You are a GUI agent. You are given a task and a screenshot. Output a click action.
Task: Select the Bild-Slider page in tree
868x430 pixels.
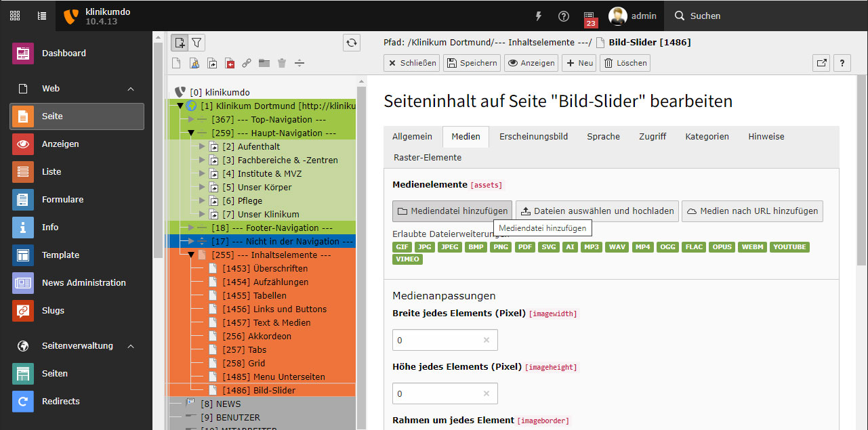pyautogui.click(x=259, y=390)
